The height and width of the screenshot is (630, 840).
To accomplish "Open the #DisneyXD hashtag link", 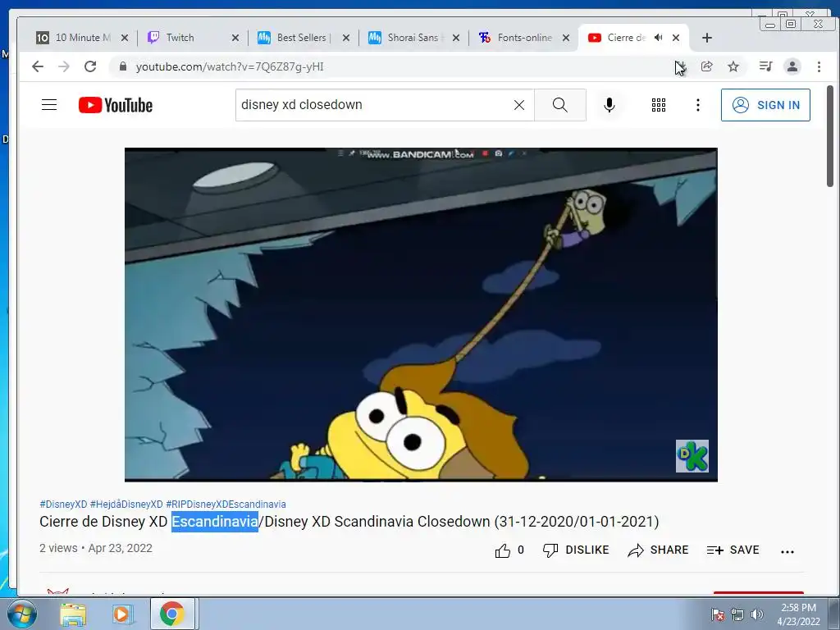I will click(63, 504).
